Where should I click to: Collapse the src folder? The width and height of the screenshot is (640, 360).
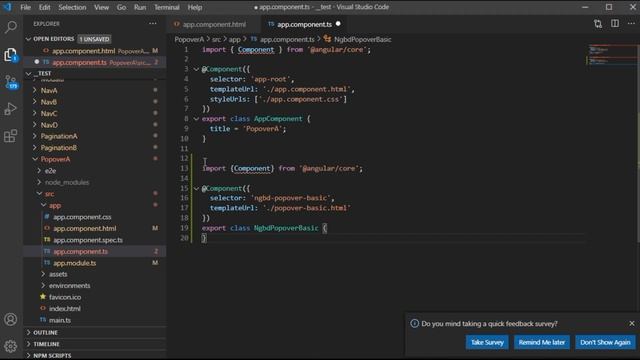click(39, 193)
